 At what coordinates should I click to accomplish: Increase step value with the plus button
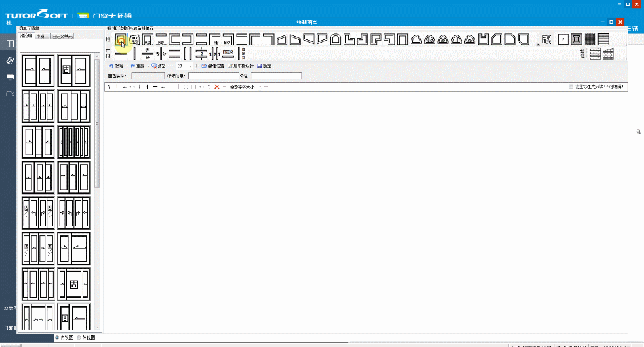(197, 66)
